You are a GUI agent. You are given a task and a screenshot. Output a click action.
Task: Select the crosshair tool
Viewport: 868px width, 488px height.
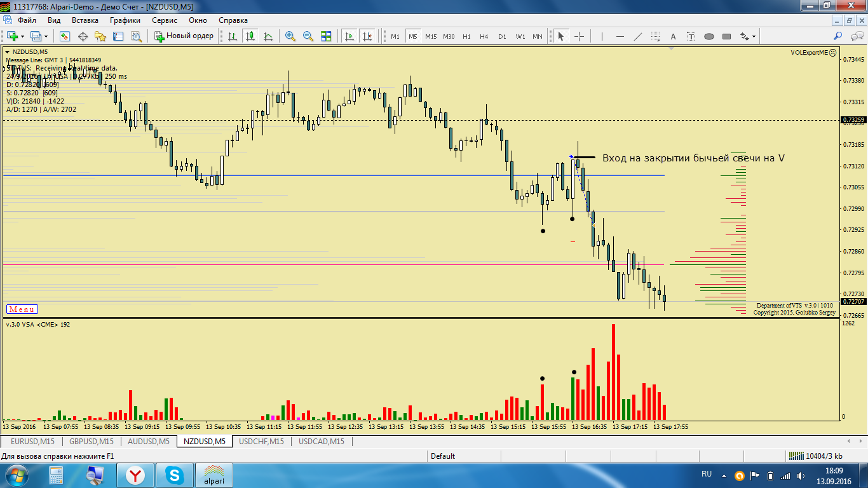(579, 36)
